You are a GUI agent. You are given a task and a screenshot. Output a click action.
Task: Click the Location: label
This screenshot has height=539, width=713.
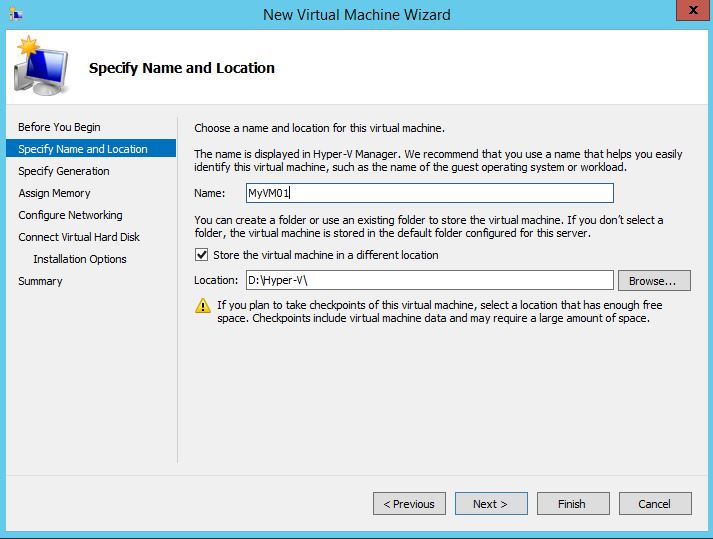point(216,280)
